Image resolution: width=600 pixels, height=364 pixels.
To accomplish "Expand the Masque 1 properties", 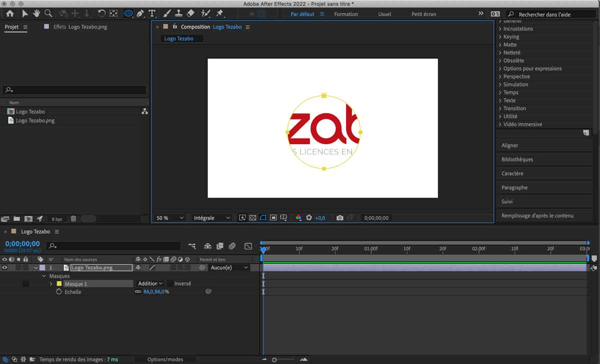I will click(x=51, y=284).
